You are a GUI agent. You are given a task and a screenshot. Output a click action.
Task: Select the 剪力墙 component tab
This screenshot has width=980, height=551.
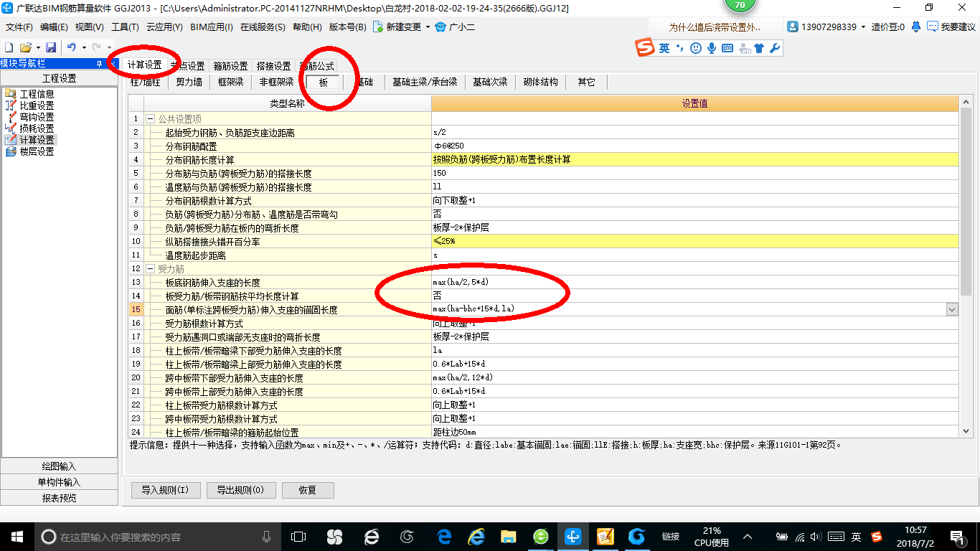coord(189,82)
